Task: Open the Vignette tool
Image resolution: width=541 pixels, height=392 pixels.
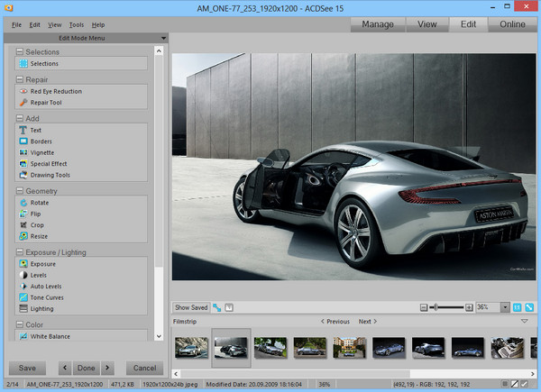Action: pyautogui.click(x=41, y=152)
